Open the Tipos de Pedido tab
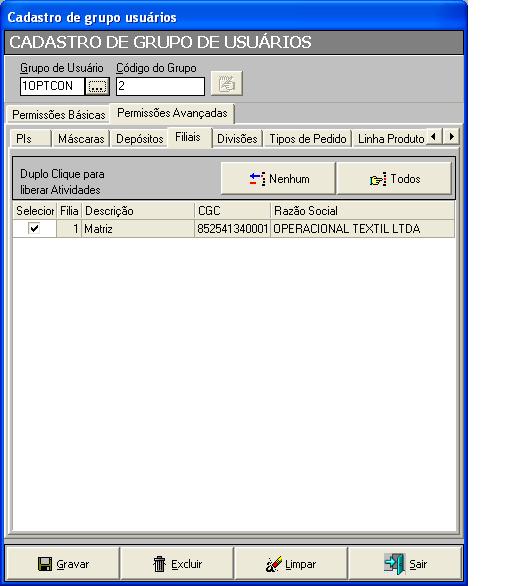Viewport: 513px width, 586px height. click(308, 139)
